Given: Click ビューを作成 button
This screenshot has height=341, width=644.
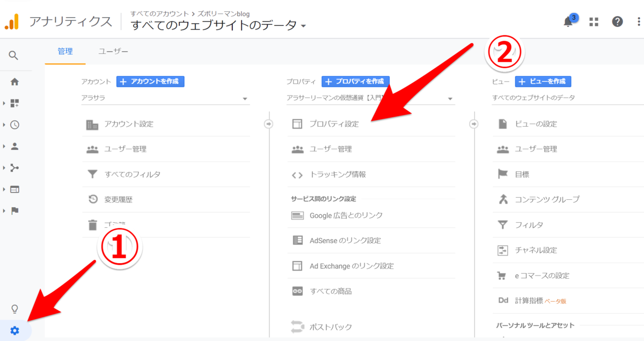Looking at the screenshot, I should click(543, 82).
